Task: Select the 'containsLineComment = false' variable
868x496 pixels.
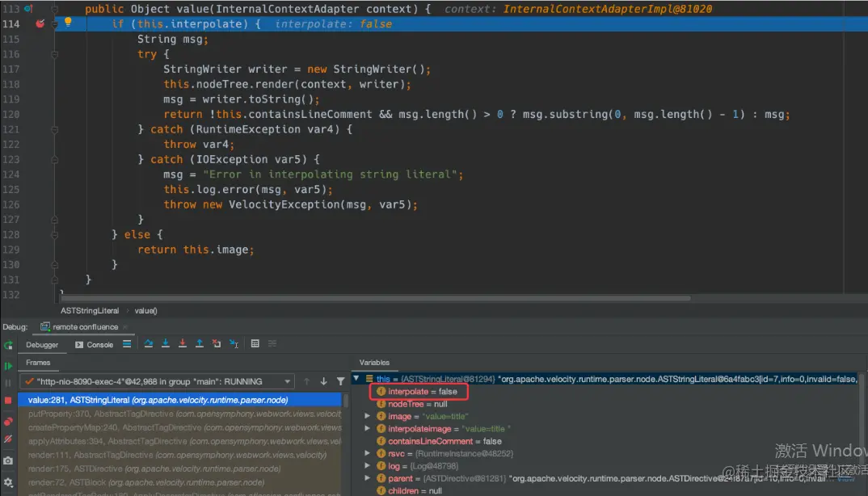Action: point(439,441)
